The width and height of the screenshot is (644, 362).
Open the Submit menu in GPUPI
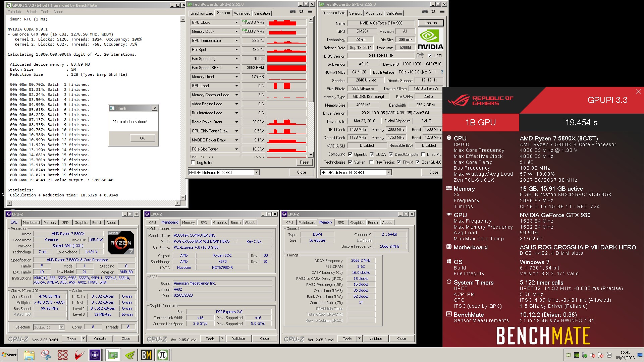[32, 12]
